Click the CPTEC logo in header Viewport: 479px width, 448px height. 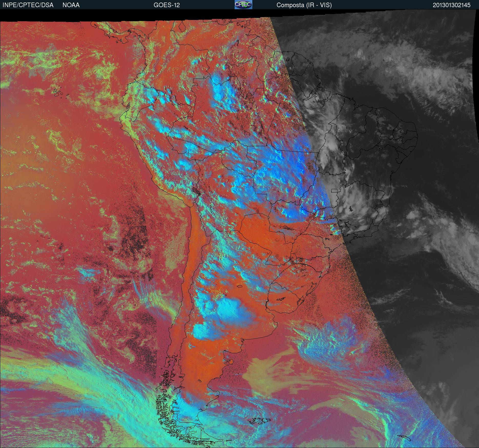[243, 5]
